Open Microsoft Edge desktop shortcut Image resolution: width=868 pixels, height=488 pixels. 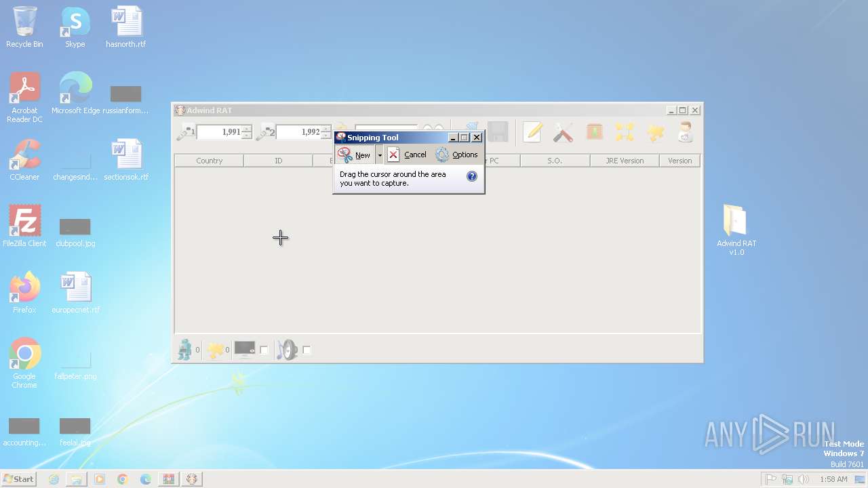pyautogui.click(x=75, y=94)
